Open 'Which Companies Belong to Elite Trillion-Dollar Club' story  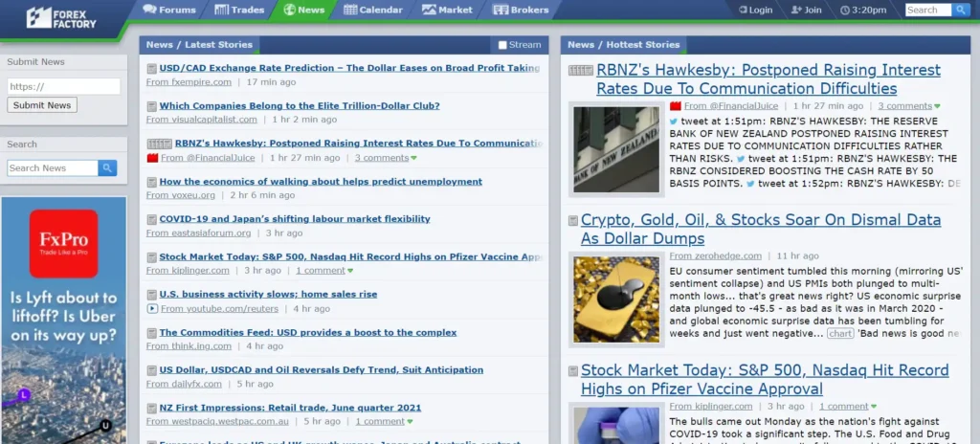click(x=299, y=106)
